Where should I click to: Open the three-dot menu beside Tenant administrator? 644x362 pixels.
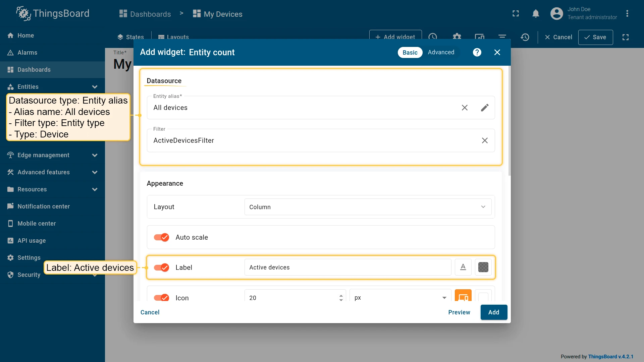[x=627, y=13]
